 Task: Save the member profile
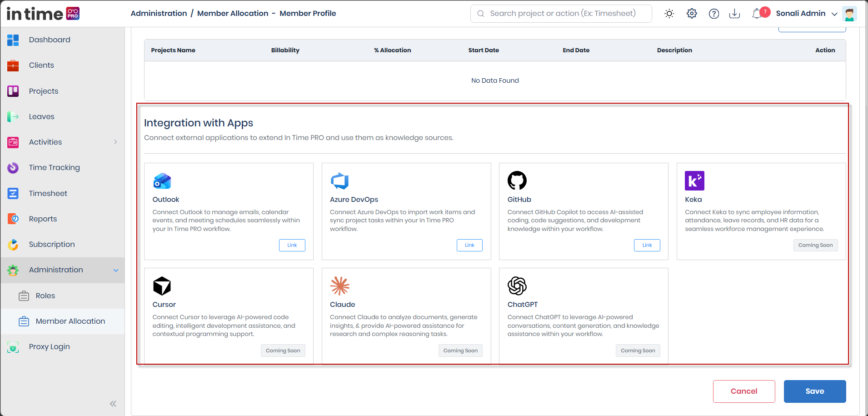point(815,391)
